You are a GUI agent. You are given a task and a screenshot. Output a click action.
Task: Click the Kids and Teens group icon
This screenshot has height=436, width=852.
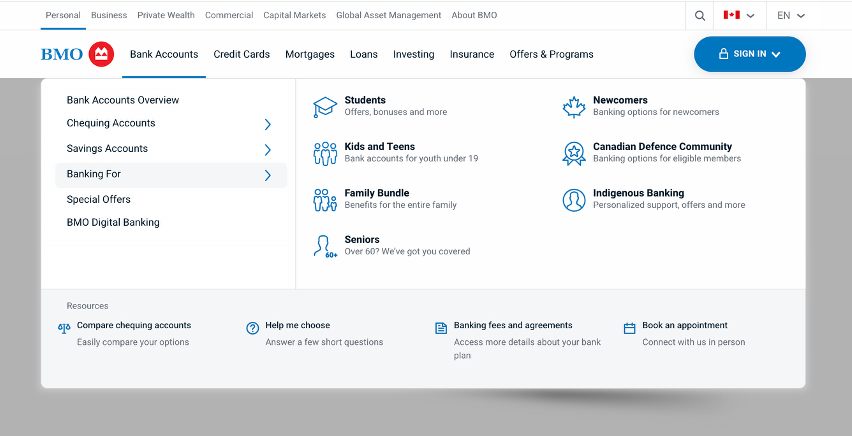pos(325,154)
